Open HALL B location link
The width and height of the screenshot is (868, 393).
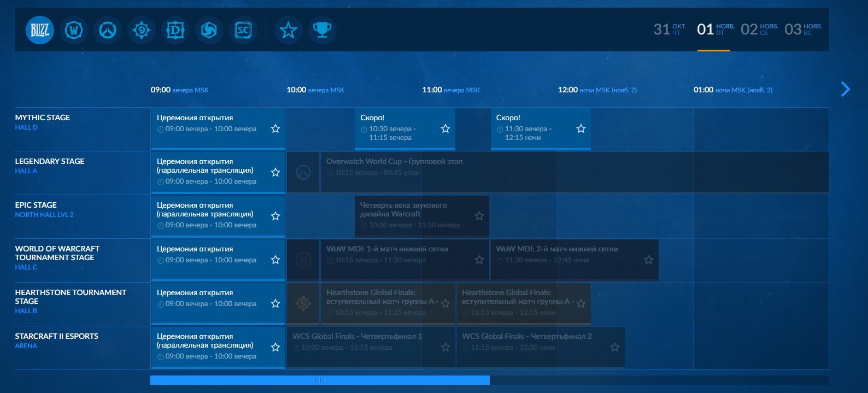[x=26, y=311]
